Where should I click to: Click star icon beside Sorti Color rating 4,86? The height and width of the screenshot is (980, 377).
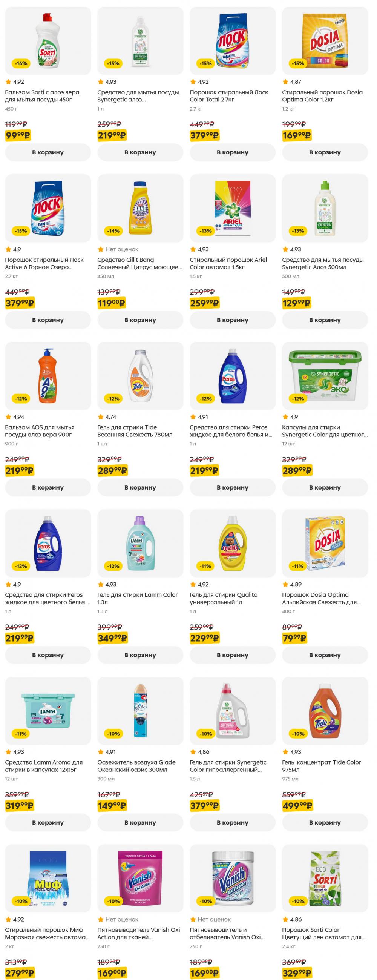coord(285,919)
